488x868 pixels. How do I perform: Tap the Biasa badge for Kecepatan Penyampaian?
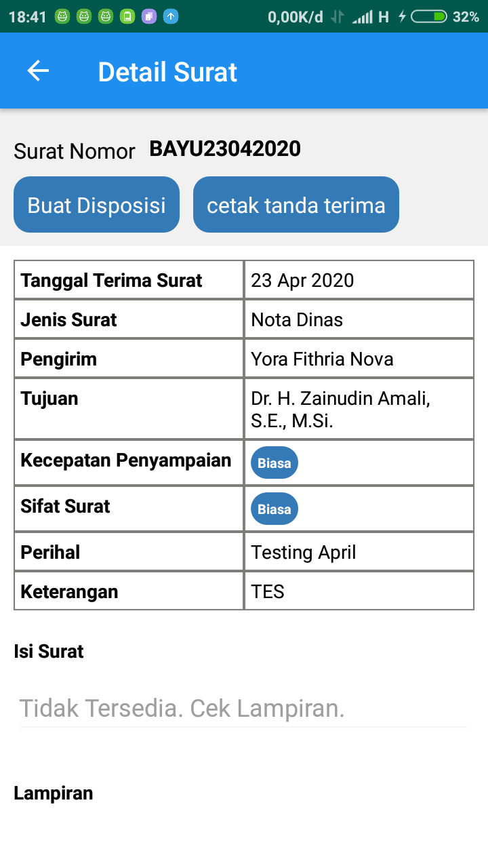[274, 463]
